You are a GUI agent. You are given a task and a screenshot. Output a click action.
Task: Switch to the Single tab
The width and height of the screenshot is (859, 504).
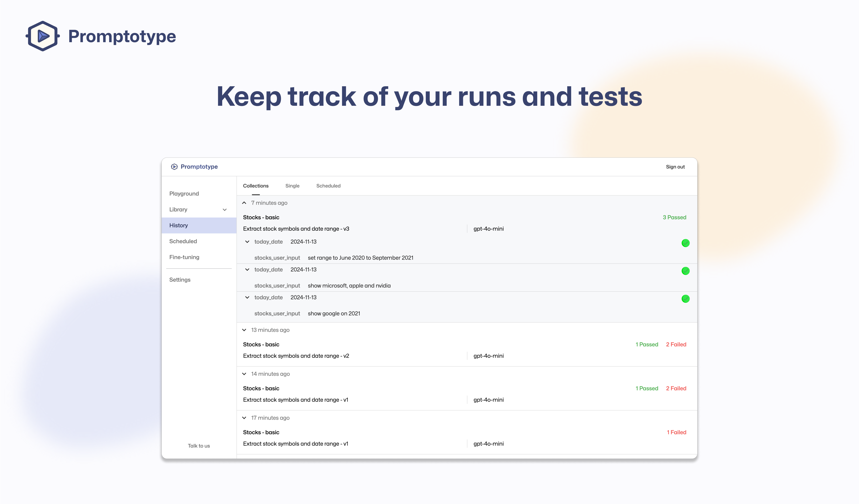(x=292, y=186)
